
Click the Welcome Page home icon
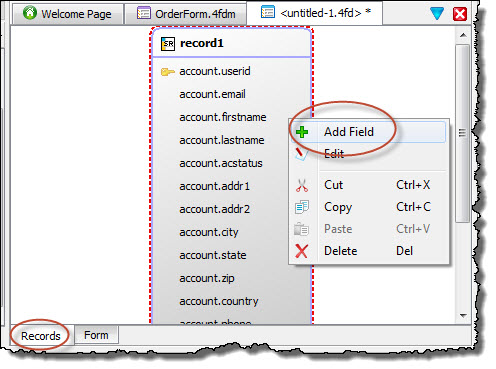point(30,13)
